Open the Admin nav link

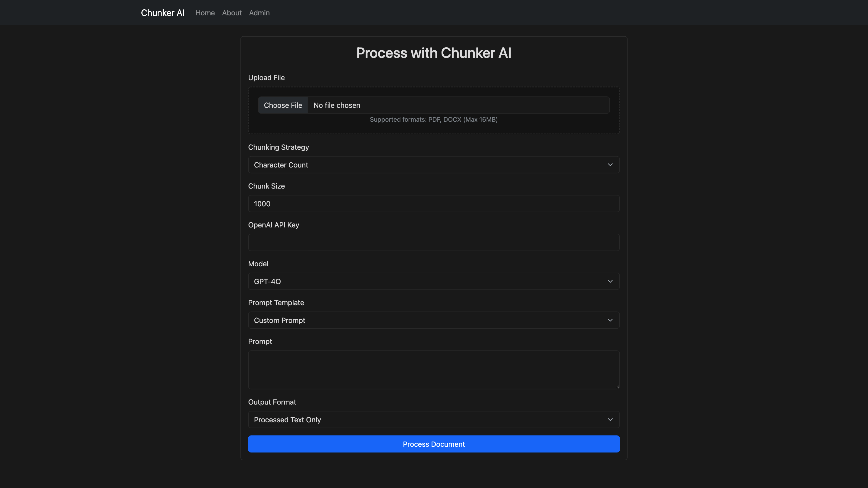(259, 13)
